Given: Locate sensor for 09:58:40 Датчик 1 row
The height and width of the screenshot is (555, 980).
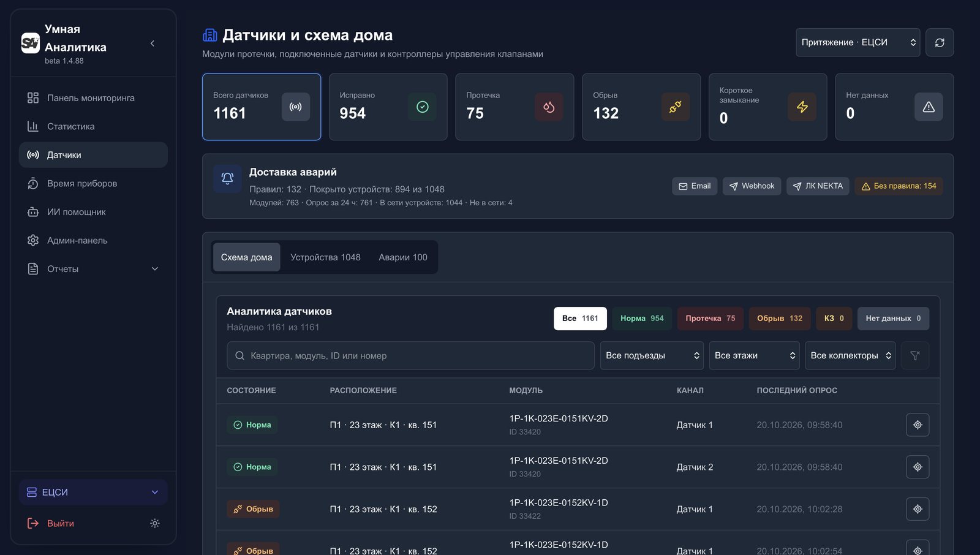Looking at the screenshot, I should point(918,425).
